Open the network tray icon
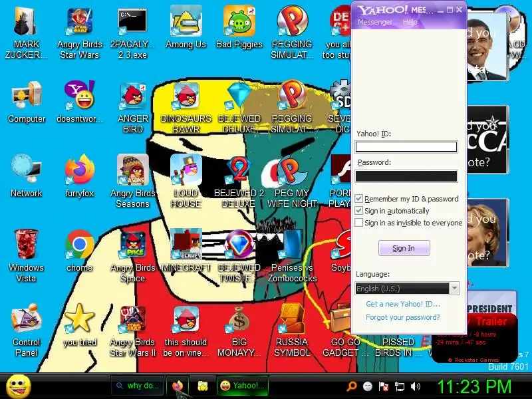This screenshot has width=532, height=399. coord(400,386)
